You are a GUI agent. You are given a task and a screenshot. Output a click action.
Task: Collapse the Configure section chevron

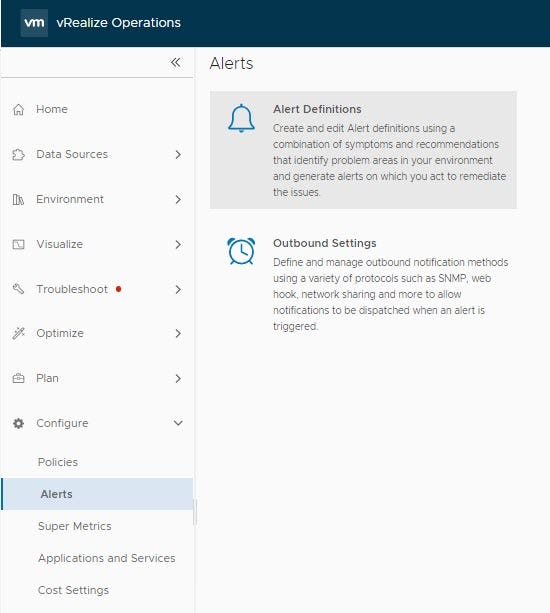tap(178, 423)
